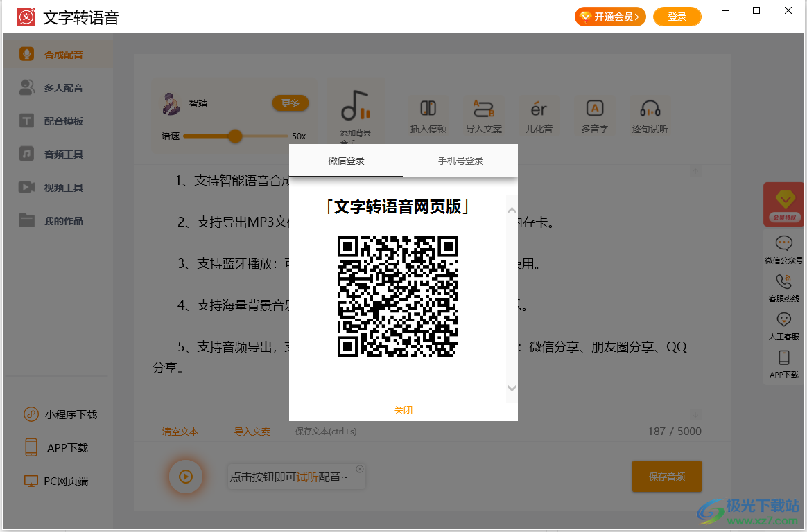
Task: Click the orange play preview button
Action: 186,477
